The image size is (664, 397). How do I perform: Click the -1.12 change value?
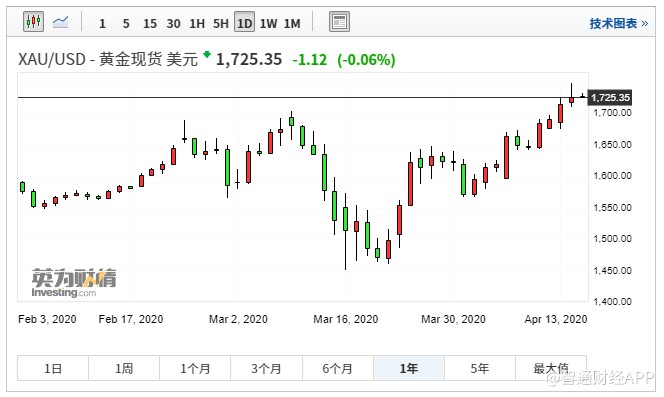coord(310,60)
